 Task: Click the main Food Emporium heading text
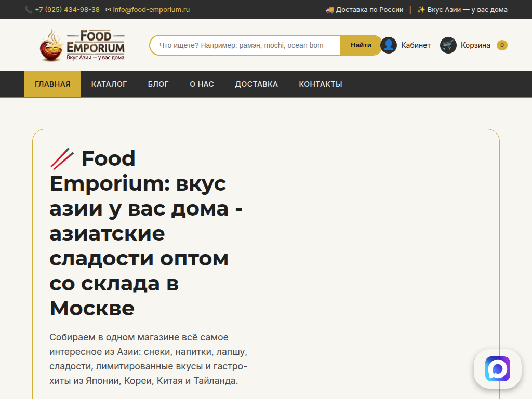pyautogui.click(x=146, y=233)
